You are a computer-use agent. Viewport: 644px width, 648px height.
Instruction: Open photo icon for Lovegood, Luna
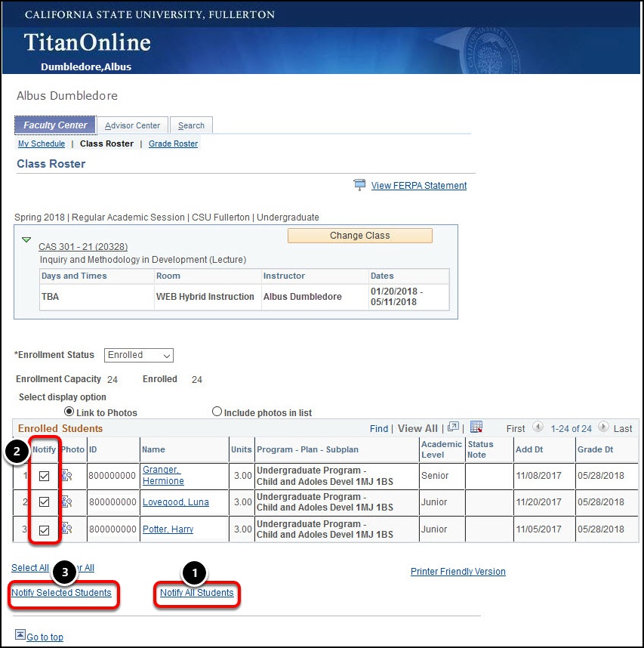click(66, 502)
